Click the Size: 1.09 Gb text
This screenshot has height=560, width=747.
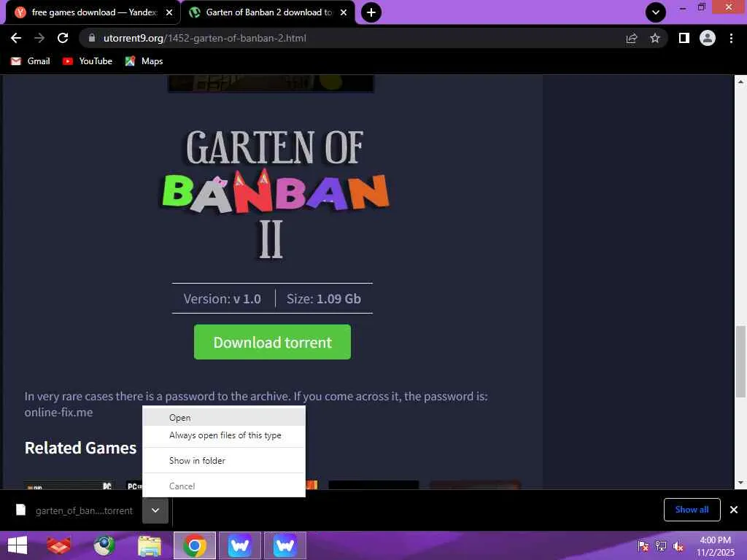pos(323,298)
